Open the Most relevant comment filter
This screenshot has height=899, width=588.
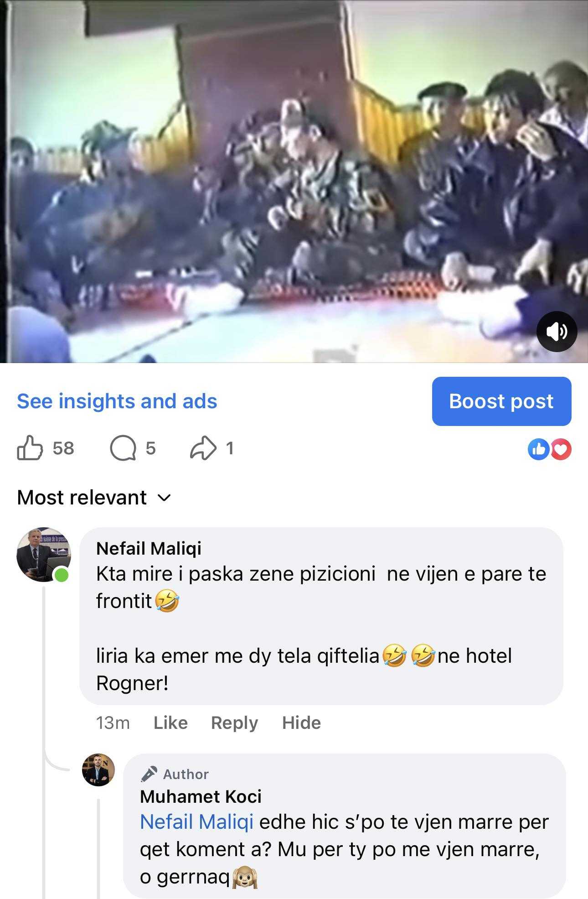pyautogui.click(x=94, y=498)
